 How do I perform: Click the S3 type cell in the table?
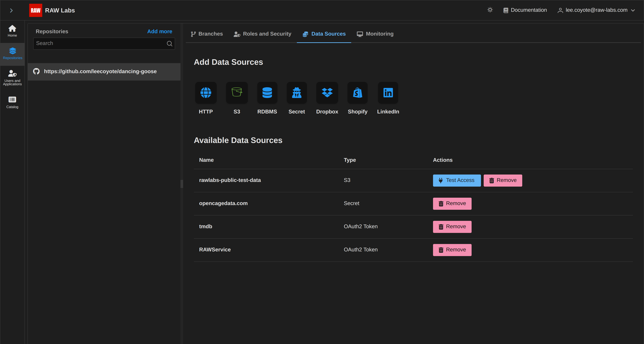coord(347,180)
